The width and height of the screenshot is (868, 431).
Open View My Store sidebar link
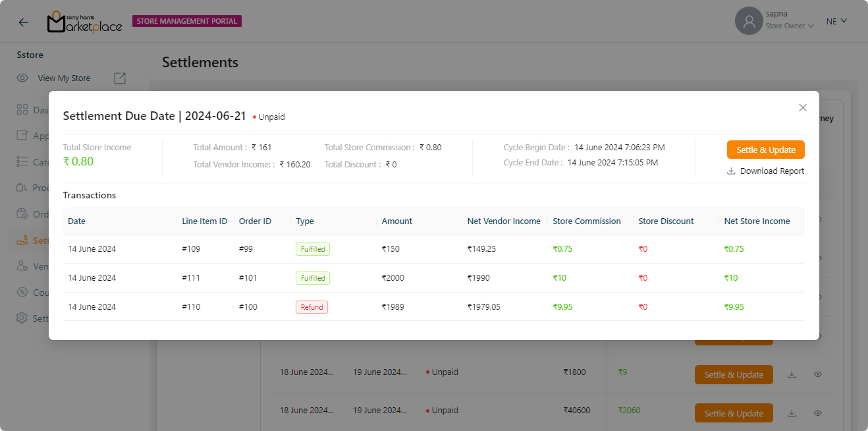[x=64, y=78]
